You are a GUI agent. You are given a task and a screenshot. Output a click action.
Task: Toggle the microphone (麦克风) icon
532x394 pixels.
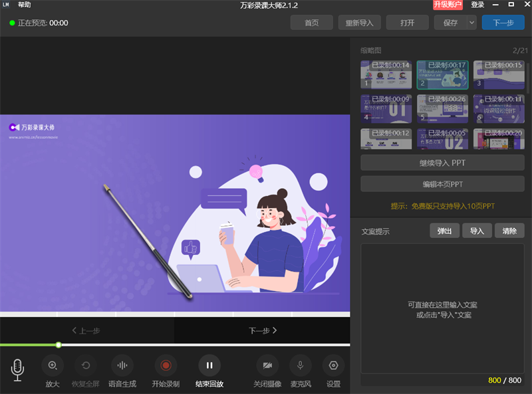click(301, 365)
